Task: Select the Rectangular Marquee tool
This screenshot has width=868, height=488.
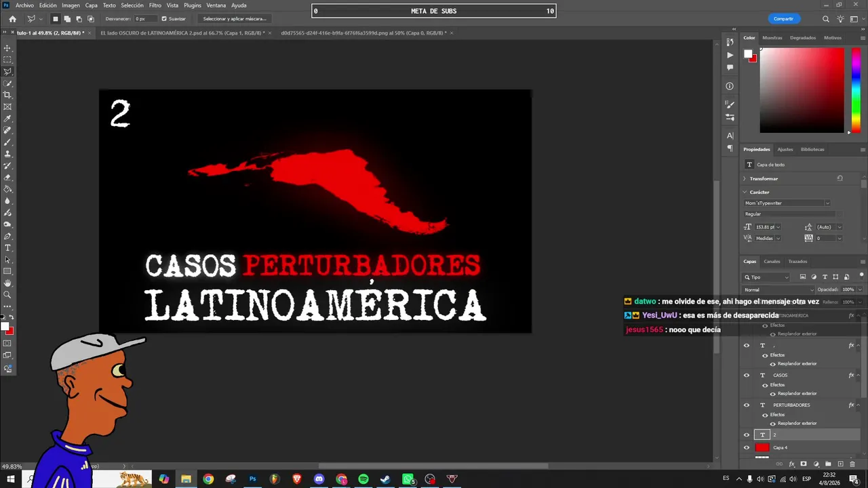Action: coord(7,60)
